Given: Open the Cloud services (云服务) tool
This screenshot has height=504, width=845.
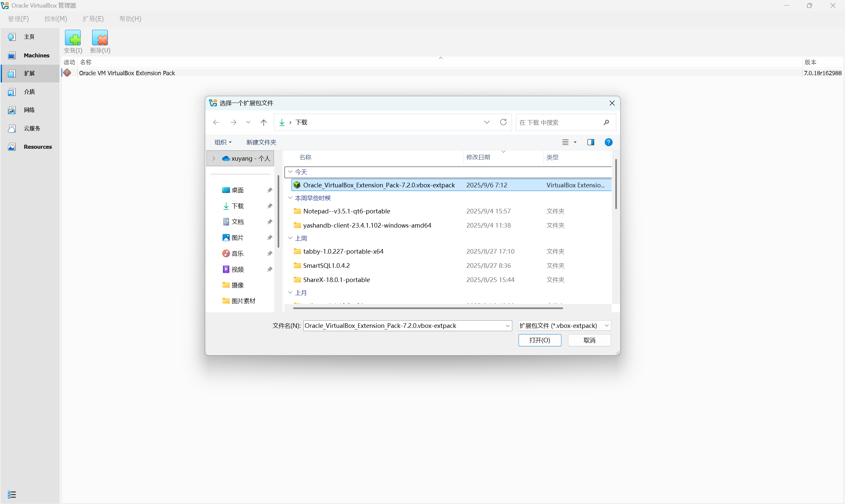Looking at the screenshot, I should pos(32,128).
